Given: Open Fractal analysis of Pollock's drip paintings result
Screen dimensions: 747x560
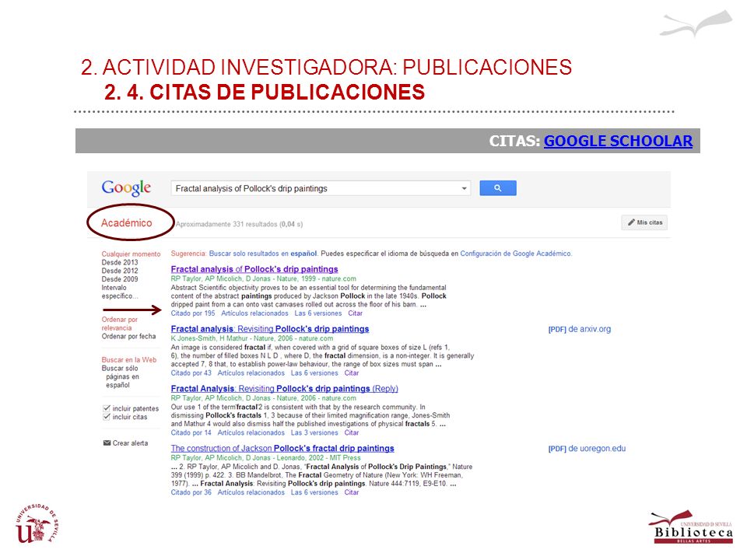Looking at the screenshot, I should pos(254,269).
